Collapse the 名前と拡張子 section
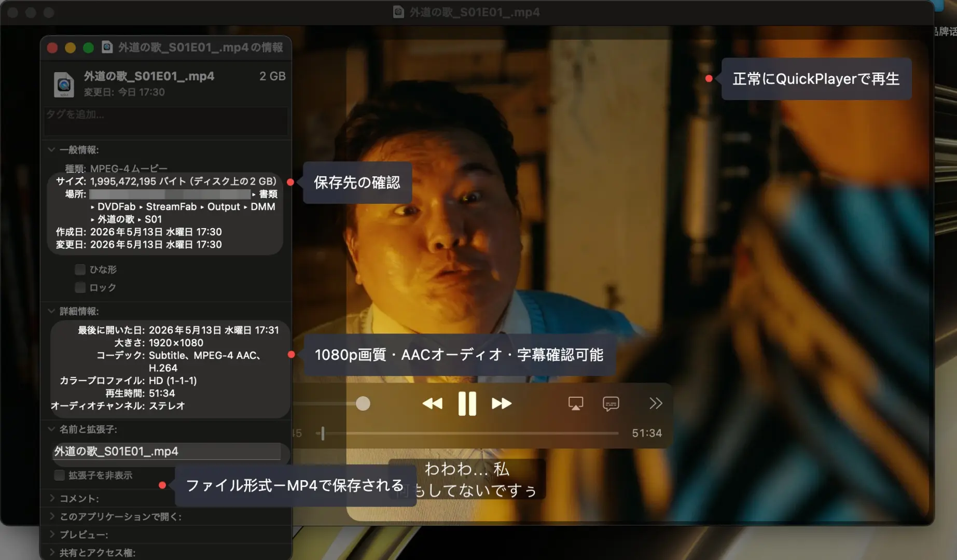Image resolution: width=957 pixels, height=560 pixels. [51, 429]
